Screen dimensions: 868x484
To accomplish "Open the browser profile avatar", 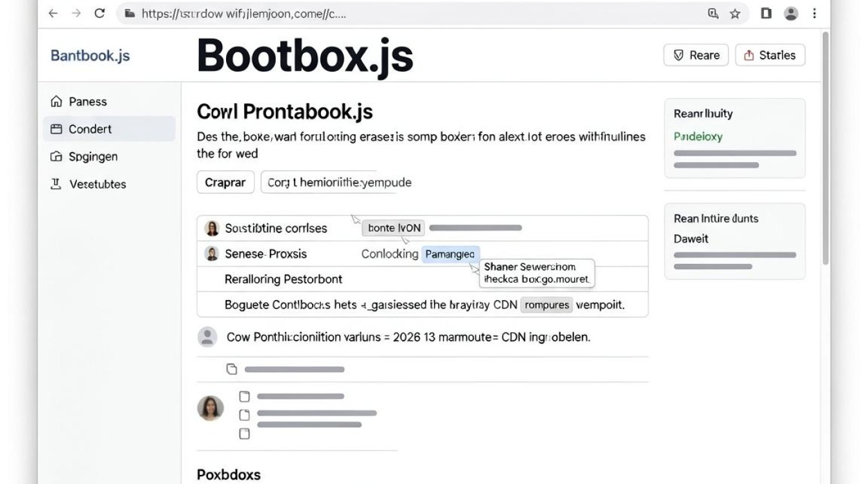I will 790,13.
